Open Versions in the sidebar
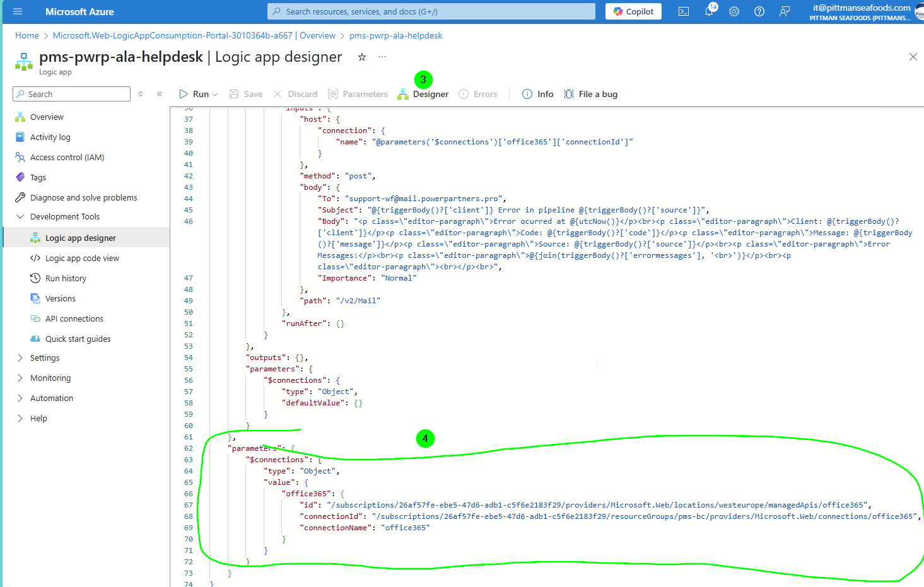The image size is (924, 587). [x=61, y=298]
